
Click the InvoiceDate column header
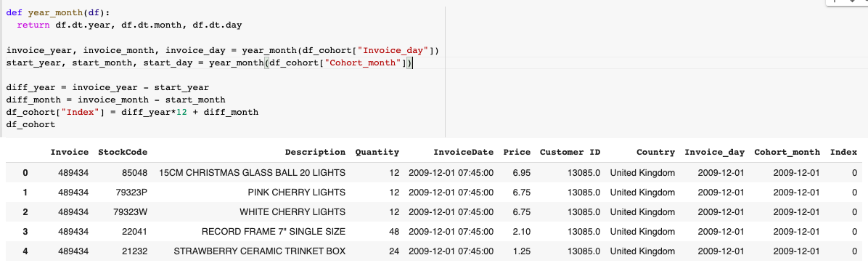(463, 152)
